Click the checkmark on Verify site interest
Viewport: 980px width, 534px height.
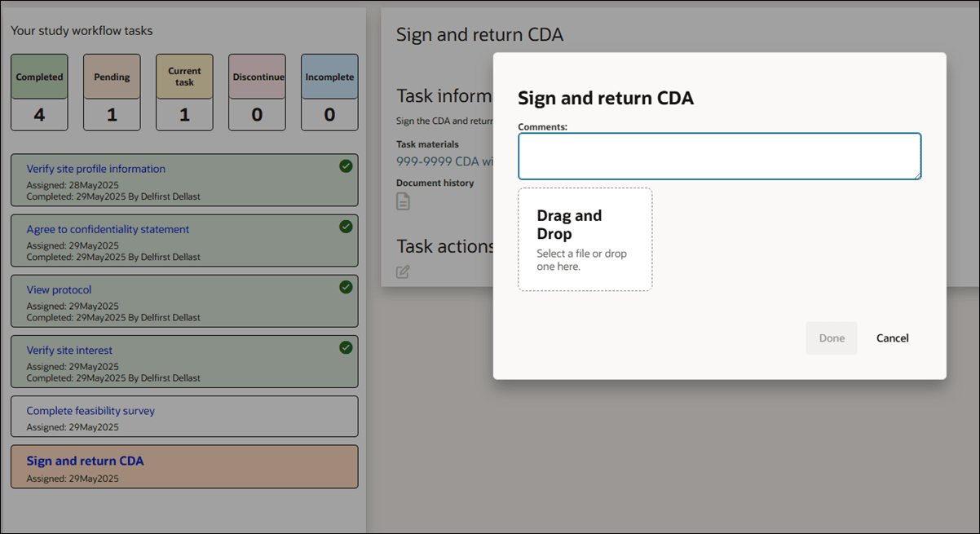click(x=345, y=347)
